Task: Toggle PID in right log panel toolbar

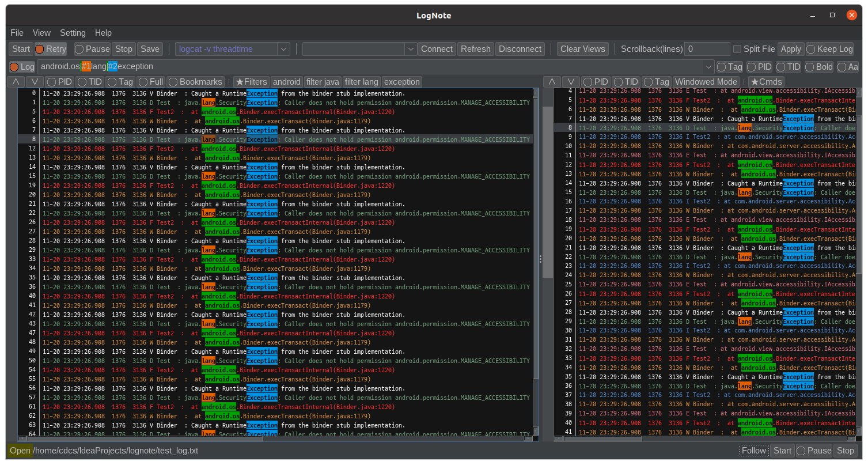Action: point(596,82)
